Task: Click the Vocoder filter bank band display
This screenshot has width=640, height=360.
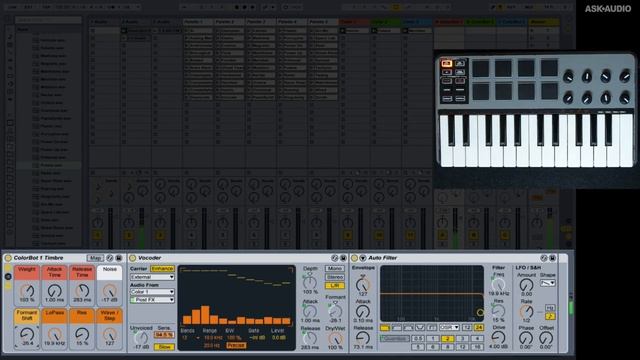Action: [237, 297]
